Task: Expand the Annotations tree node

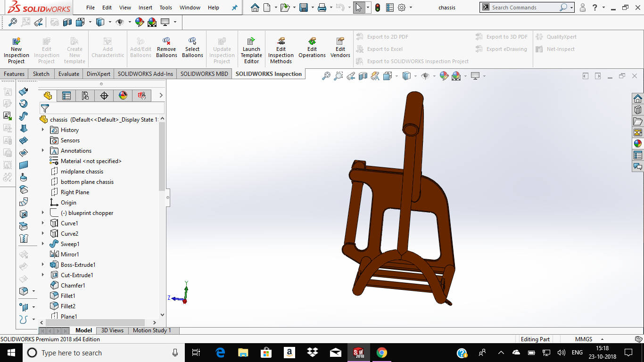Action: tap(43, 150)
